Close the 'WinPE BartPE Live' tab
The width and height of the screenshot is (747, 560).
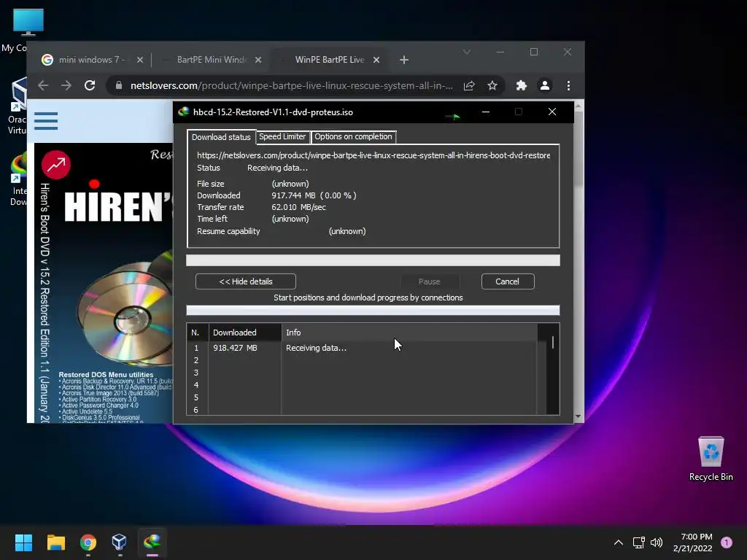[376, 60]
